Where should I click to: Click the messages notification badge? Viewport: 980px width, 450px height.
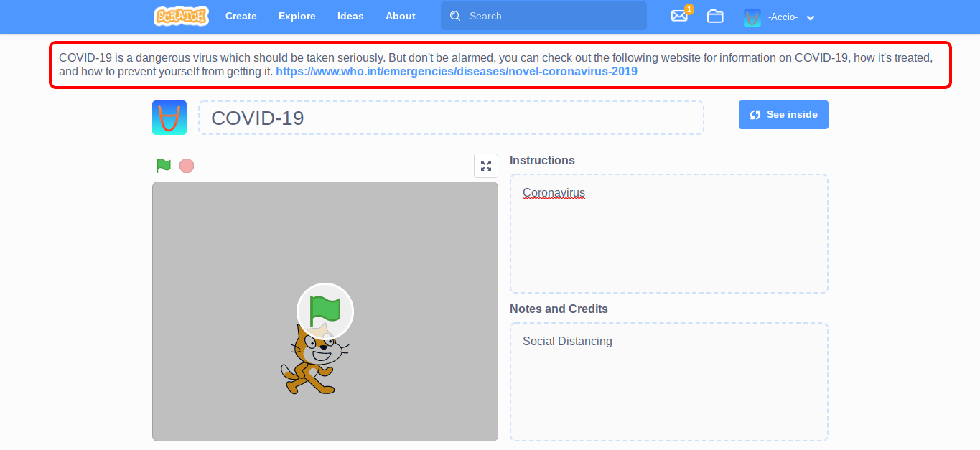pos(689,9)
